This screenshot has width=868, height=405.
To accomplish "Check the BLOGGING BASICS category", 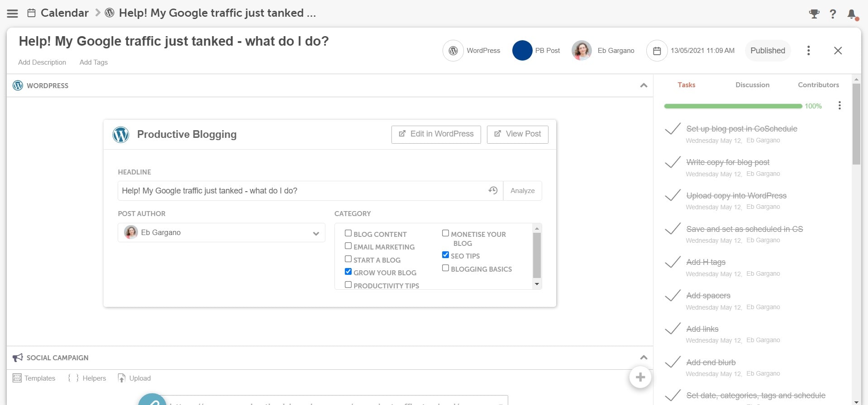I will point(445,268).
